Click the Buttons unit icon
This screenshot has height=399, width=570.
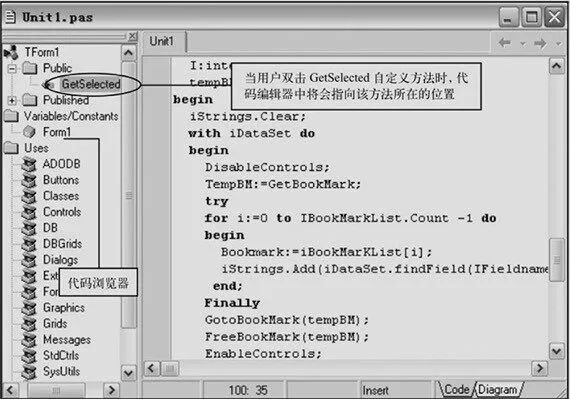pos(29,180)
